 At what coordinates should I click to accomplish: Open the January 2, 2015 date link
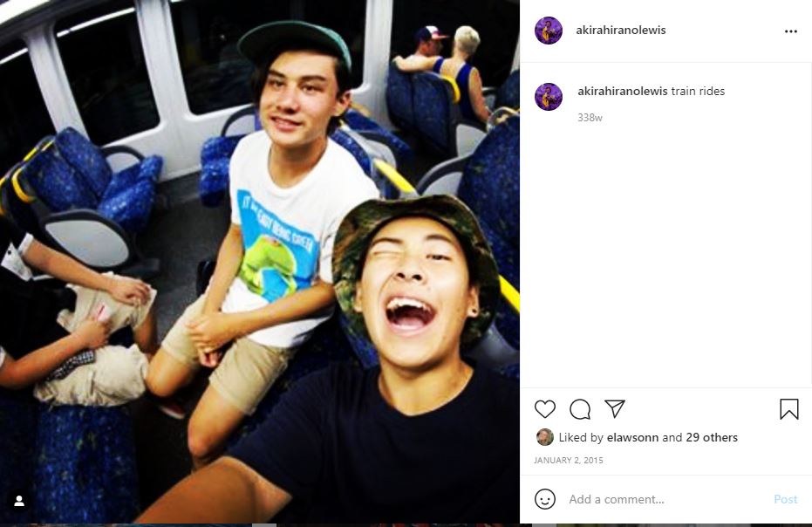click(x=568, y=460)
